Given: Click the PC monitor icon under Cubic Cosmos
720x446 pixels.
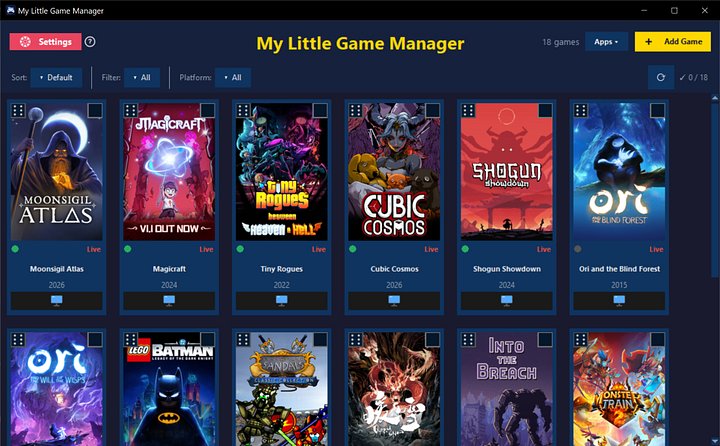Looking at the screenshot, I should tap(394, 300).
